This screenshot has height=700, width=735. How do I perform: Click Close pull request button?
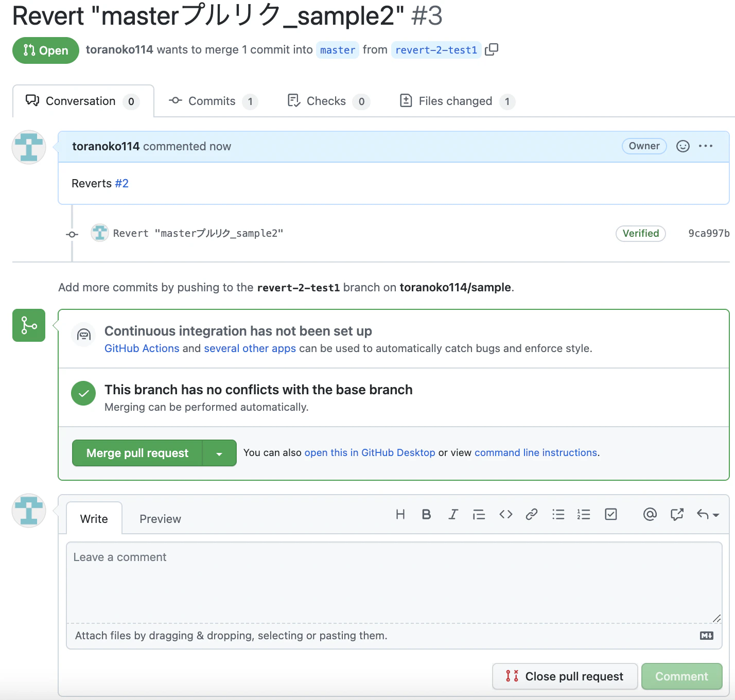(x=565, y=676)
